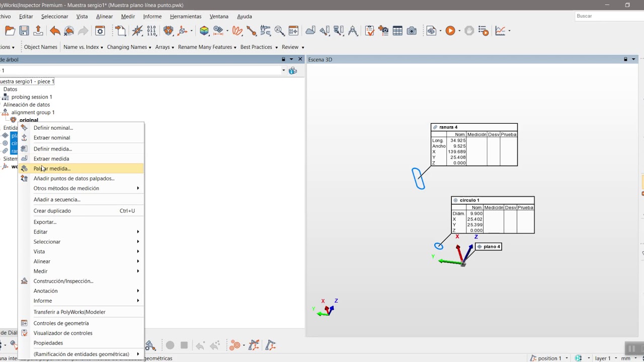Click the orange concentric circles icon in bottom toolbar
The height and width of the screenshot is (362, 644).
pyautogui.click(x=234, y=345)
